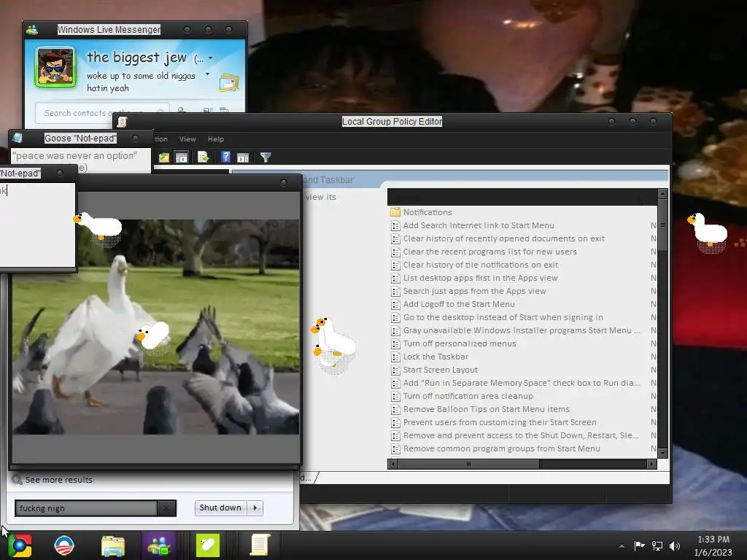Viewport: 747px width, 560px height.
Task: Select 'Lock the Taskbar' policy
Action: click(x=436, y=357)
